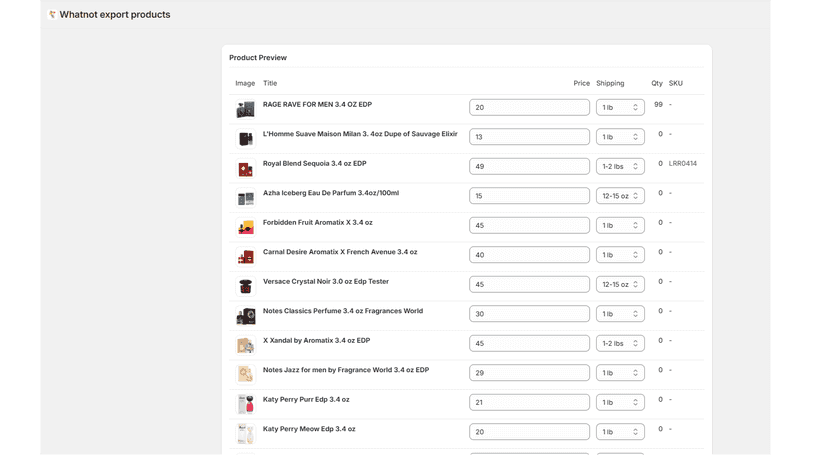This screenshot has width=828, height=466.
Task: Click quantity value '99' for RAGE RAVE
Action: [x=658, y=105]
